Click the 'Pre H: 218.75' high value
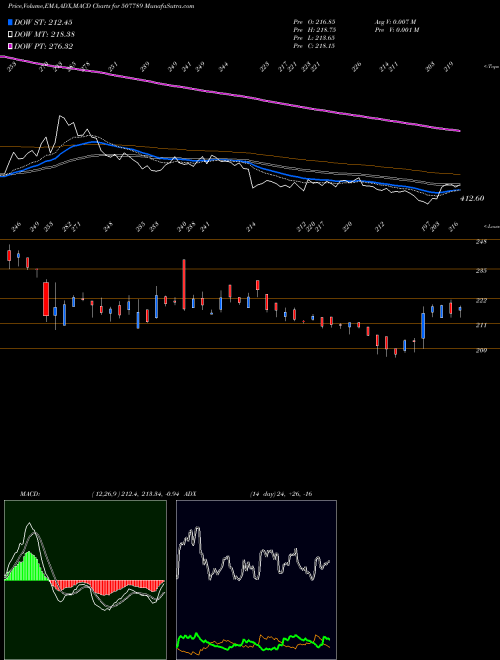 (314, 30)
